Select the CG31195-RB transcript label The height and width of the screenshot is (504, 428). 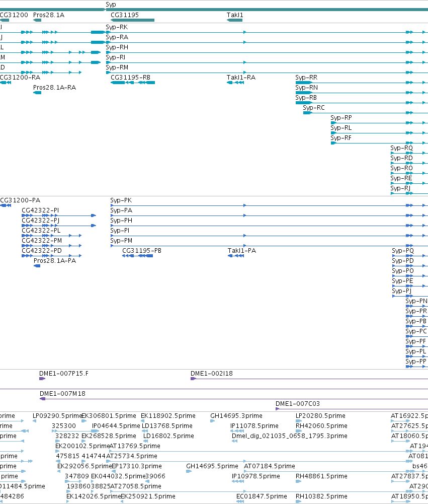pos(130,77)
